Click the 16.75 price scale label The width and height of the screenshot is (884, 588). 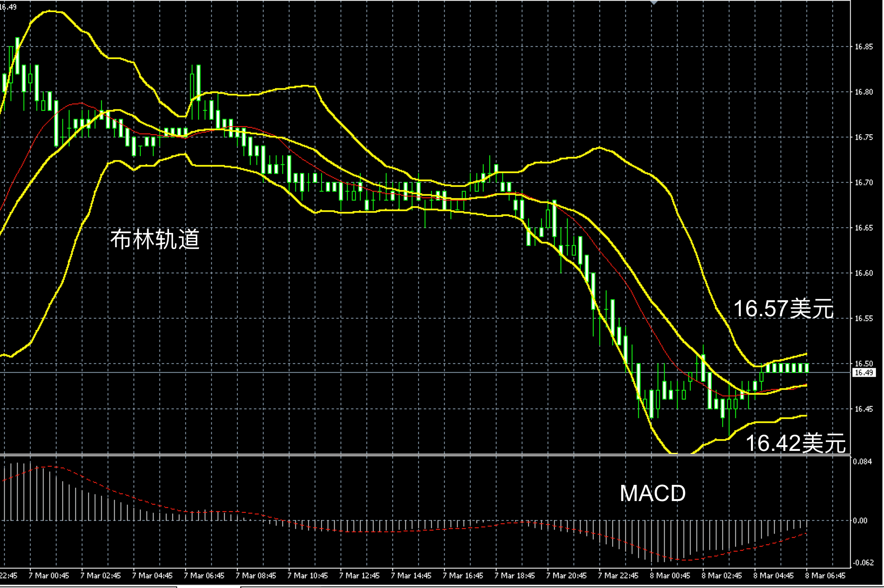coord(863,137)
